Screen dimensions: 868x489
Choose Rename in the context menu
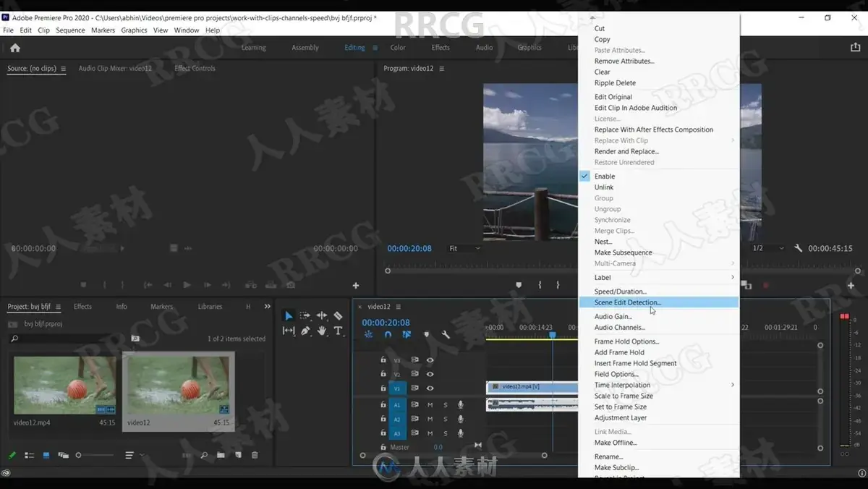pyautogui.click(x=659, y=457)
